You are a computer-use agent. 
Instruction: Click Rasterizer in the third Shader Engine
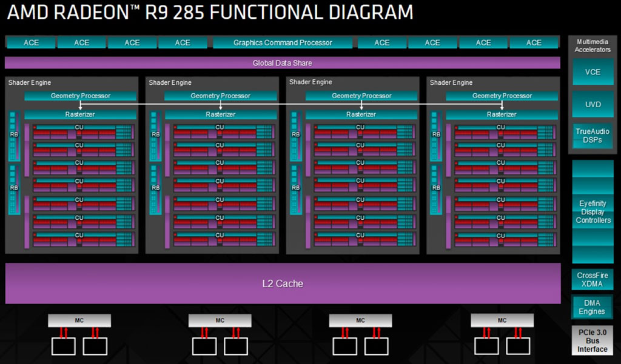pyautogui.click(x=361, y=114)
